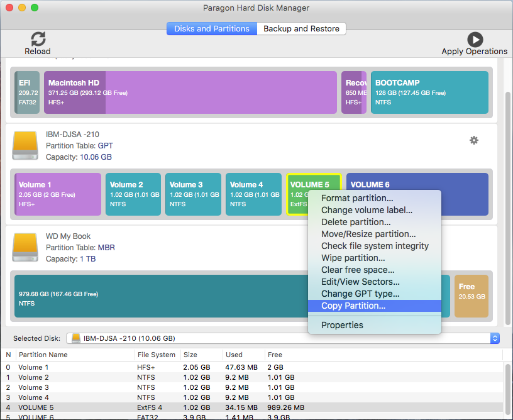Click the WD My Book drive icon
Viewport: 513px width, 420px height.
[25, 247]
